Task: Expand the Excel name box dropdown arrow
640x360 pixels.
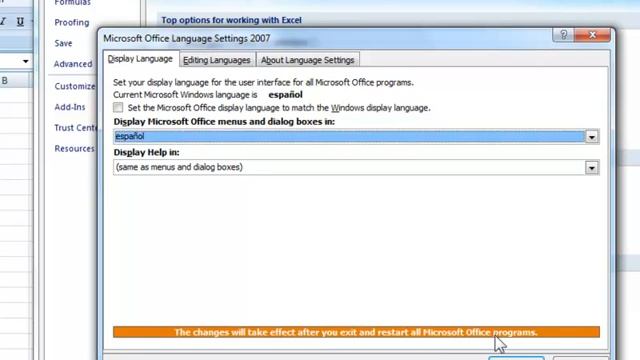Action: pos(26,62)
